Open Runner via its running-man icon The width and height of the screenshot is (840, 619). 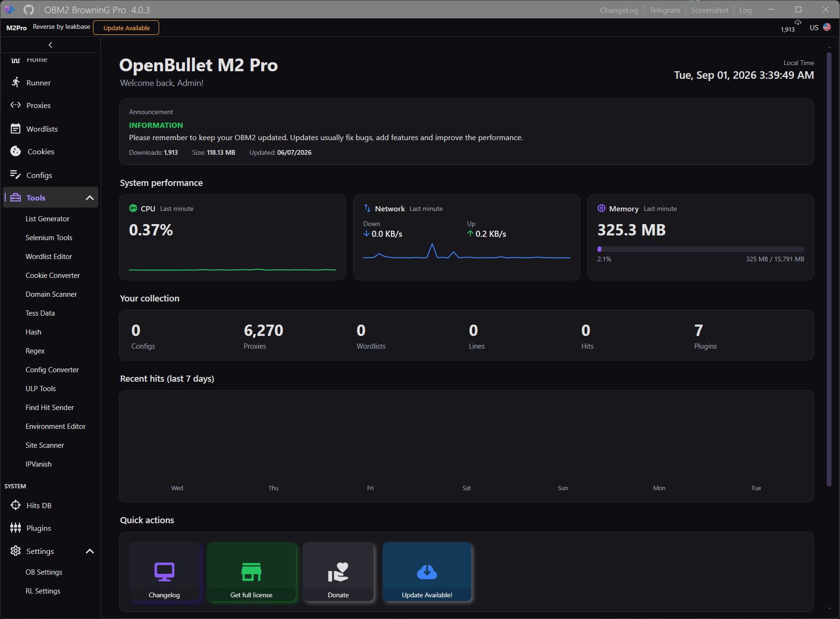tap(16, 83)
